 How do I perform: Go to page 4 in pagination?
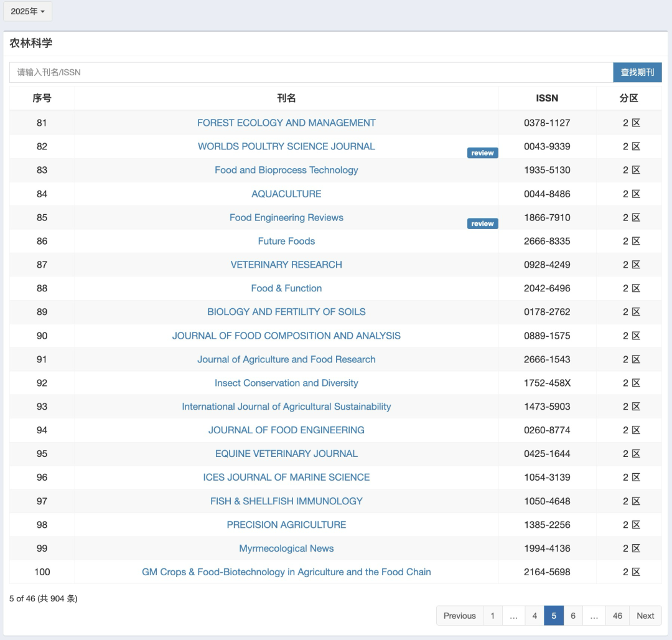[534, 616]
